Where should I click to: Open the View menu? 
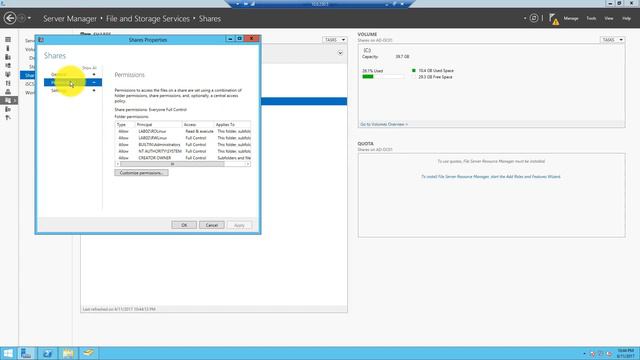pyautogui.click(x=609, y=18)
